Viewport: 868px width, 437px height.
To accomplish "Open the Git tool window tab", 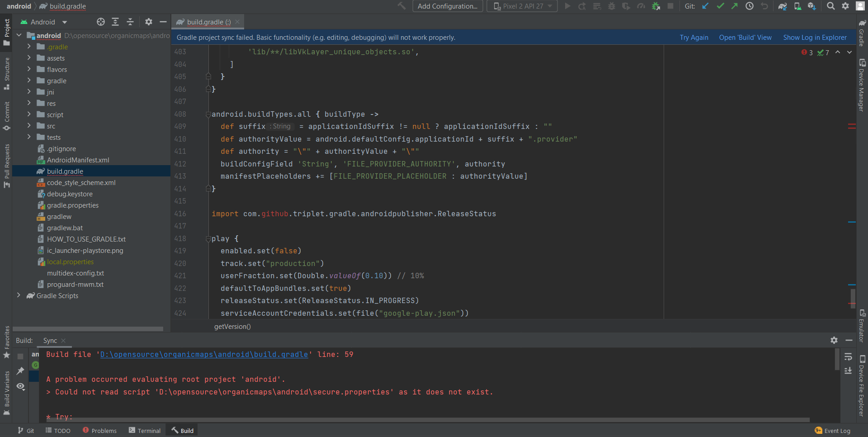I will pyautogui.click(x=26, y=431).
